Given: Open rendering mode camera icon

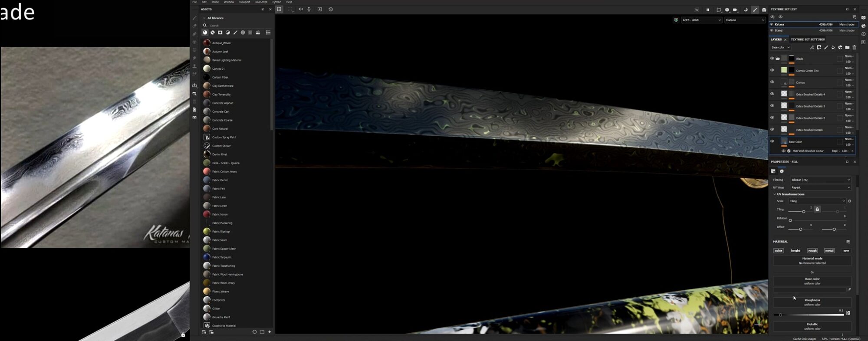Looking at the screenshot, I should tap(764, 10).
